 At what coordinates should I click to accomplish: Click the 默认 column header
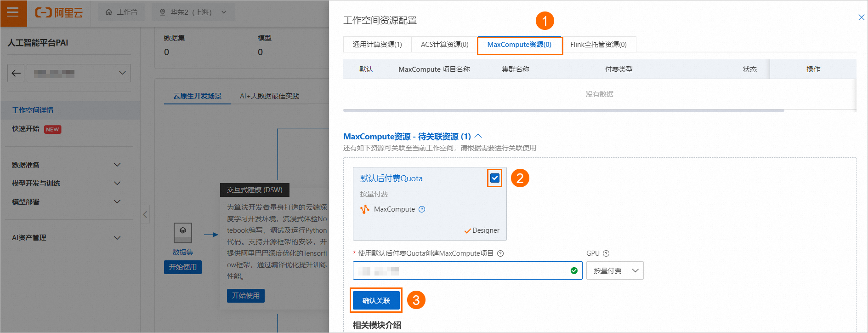(366, 69)
